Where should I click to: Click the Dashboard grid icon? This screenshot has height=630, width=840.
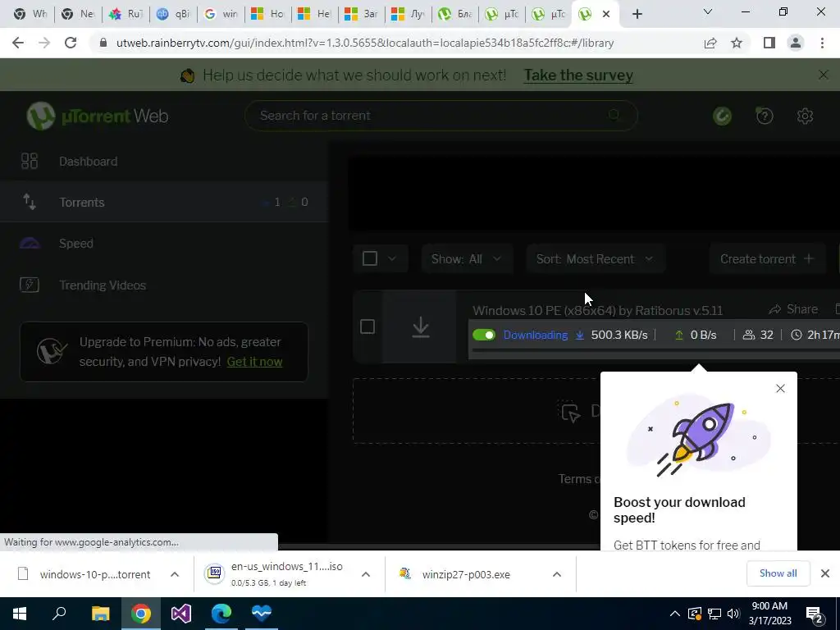pyautogui.click(x=29, y=162)
